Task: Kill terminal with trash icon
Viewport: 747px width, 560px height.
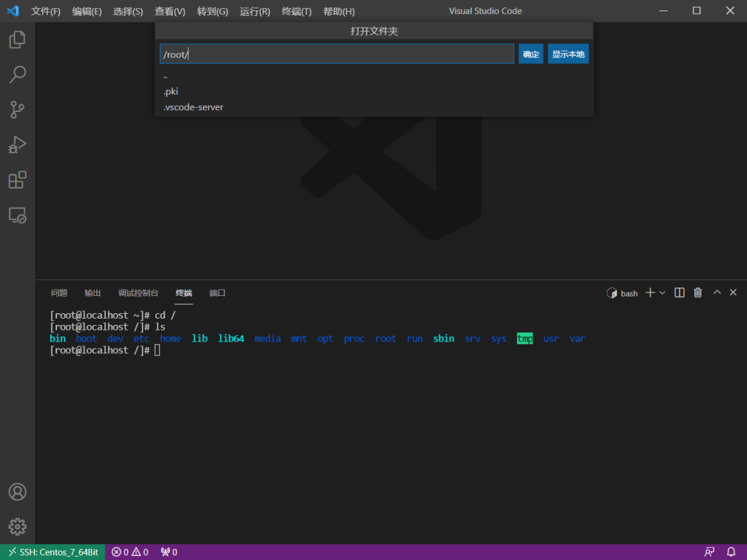Action: pyautogui.click(x=698, y=293)
